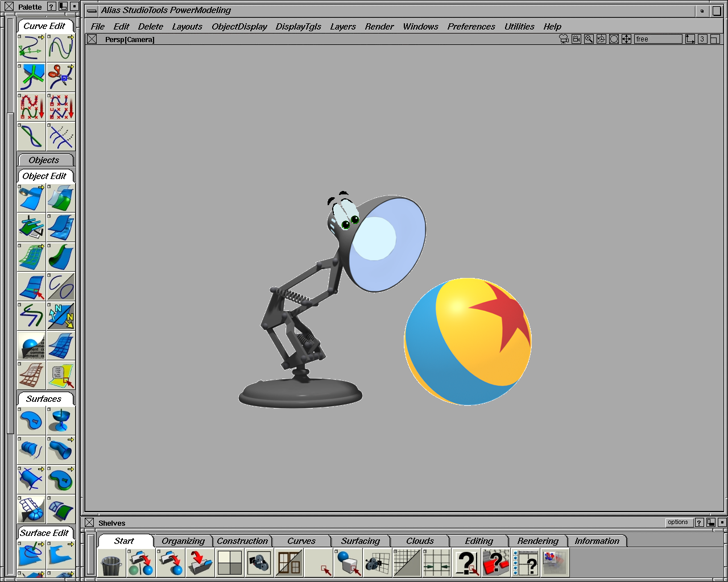Viewport: 728px width, 582px height.
Task: Switch to the Clouds shelf tab
Action: click(420, 541)
